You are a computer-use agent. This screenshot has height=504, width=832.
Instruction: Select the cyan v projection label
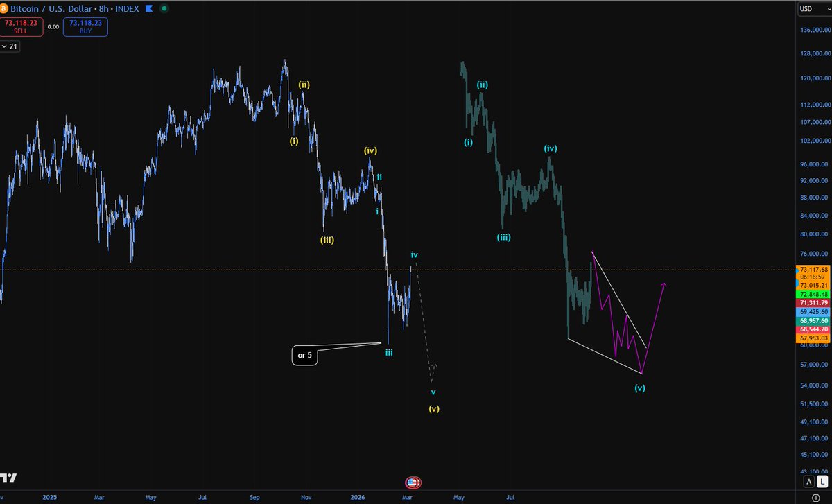pyautogui.click(x=433, y=392)
